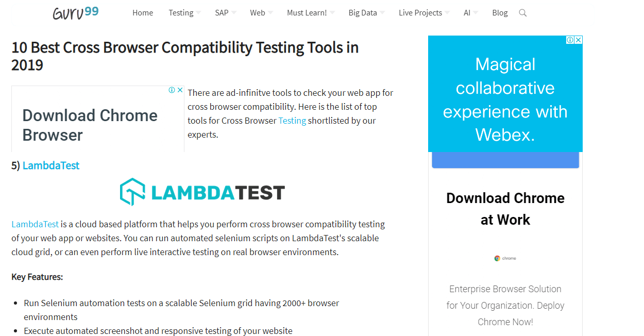Expand the SAP dropdown menu
Viewport: 644px width, 336px height.
[x=225, y=13]
